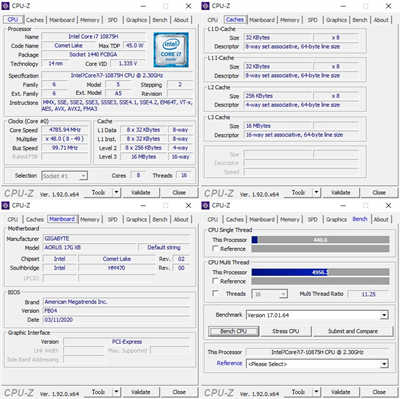This screenshot has height=399, width=400.
Task: Click the Close button in CPU tab window footer
Action: pyautogui.click(x=179, y=192)
